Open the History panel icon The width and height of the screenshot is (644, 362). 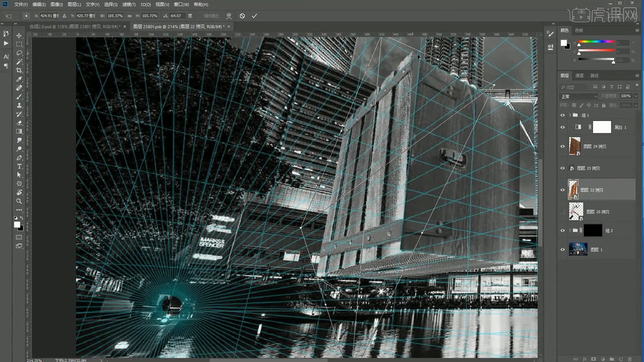pos(6,34)
